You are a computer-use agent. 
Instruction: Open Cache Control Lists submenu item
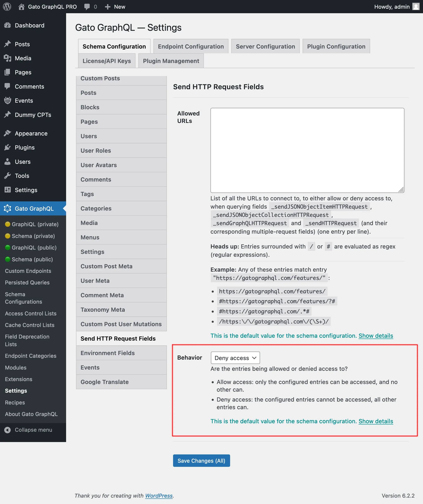click(x=30, y=325)
